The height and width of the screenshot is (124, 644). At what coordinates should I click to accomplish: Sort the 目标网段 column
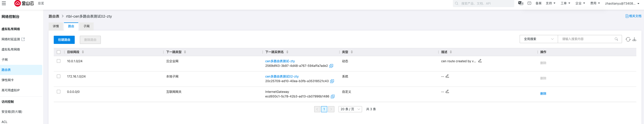(83, 52)
